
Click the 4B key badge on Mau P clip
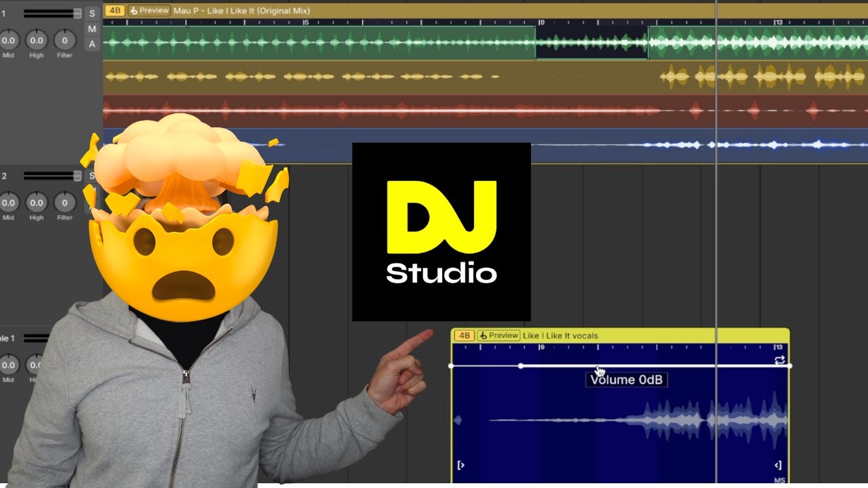[x=115, y=10]
